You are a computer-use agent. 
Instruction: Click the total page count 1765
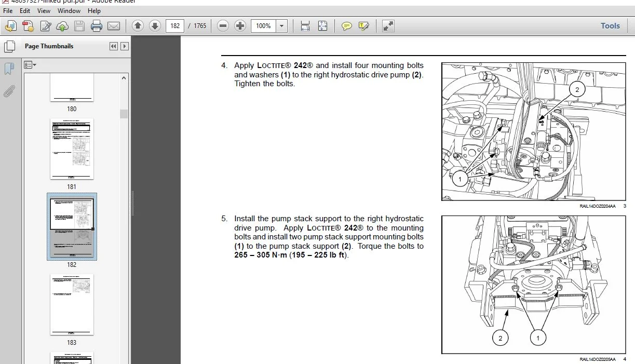200,26
